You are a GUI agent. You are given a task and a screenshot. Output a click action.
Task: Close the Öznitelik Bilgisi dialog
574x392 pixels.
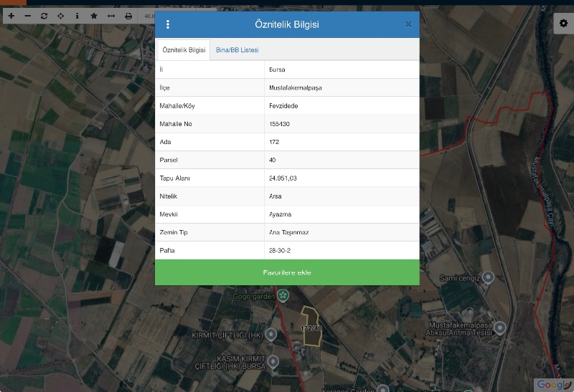coord(408,24)
